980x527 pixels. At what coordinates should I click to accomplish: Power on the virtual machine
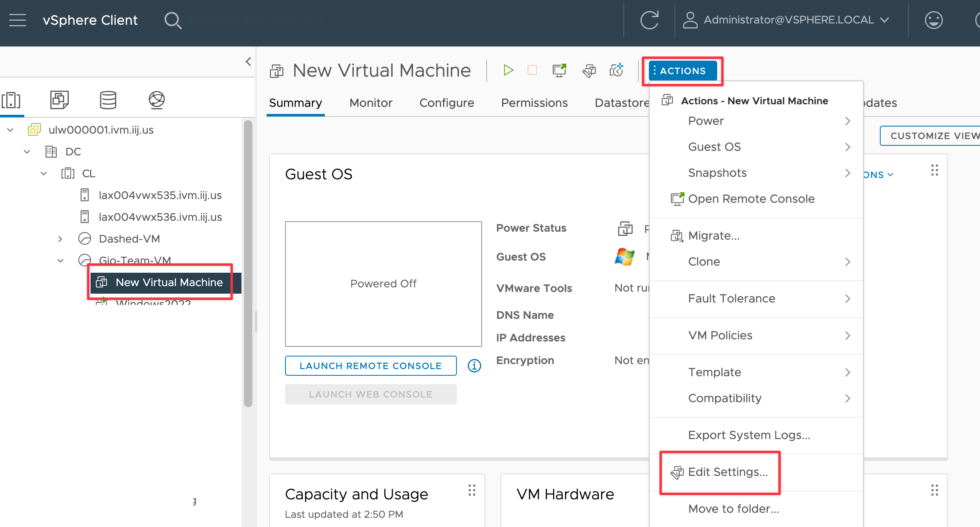point(508,70)
